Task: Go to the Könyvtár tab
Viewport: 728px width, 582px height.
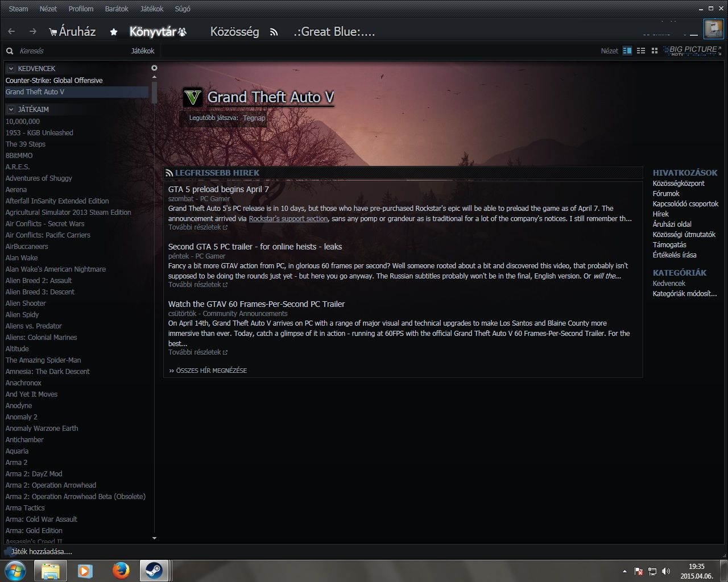Action: click(153, 32)
